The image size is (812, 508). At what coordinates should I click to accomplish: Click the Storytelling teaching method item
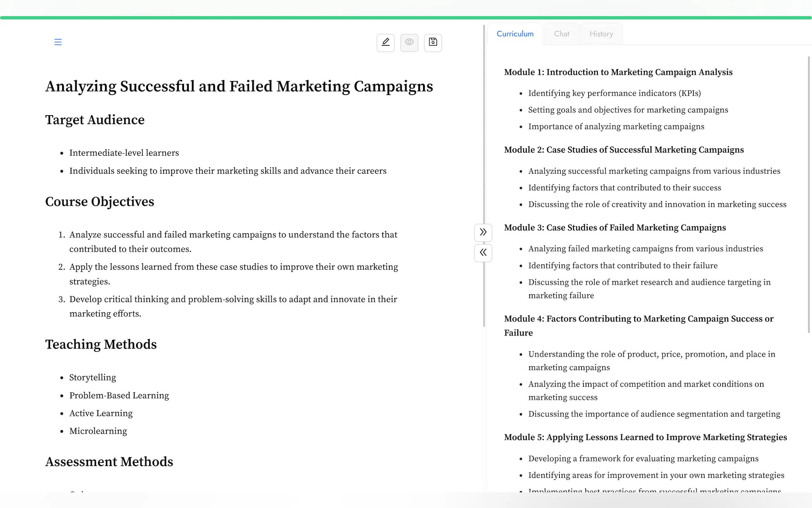click(92, 377)
